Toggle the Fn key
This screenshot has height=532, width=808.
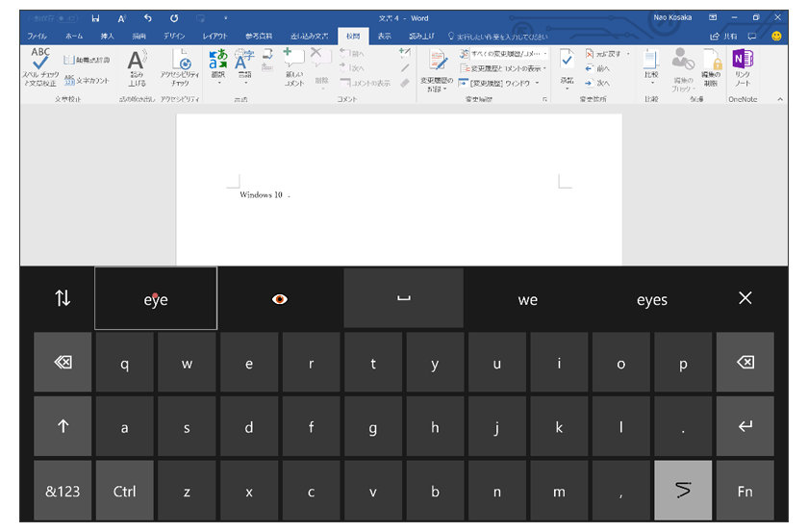point(745,491)
